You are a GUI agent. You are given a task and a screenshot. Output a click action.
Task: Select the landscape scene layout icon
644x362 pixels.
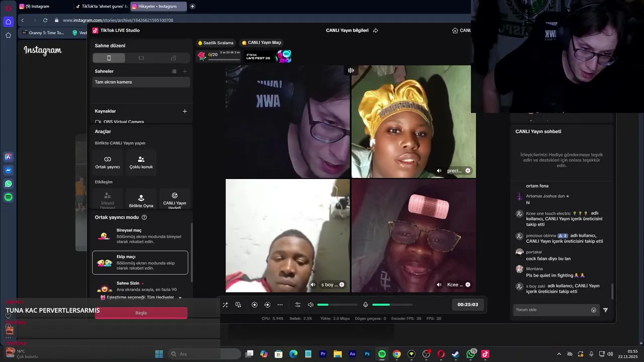point(141,58)
